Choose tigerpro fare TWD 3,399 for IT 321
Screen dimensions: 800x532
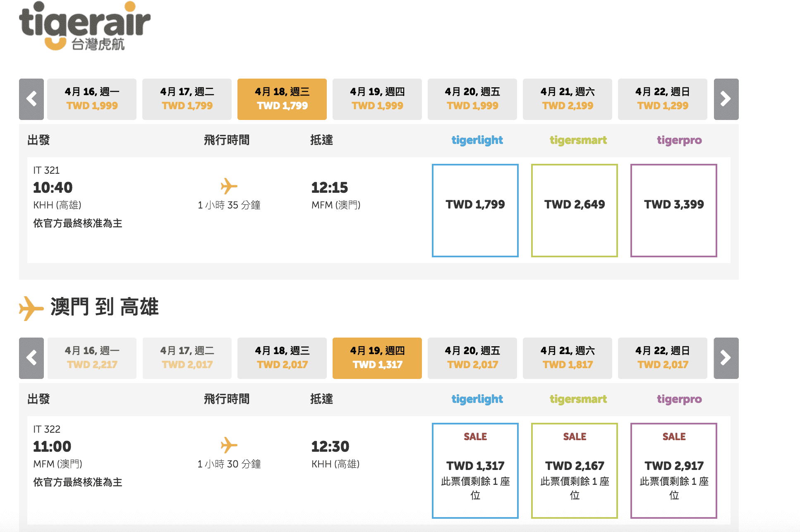pos(674,211)
